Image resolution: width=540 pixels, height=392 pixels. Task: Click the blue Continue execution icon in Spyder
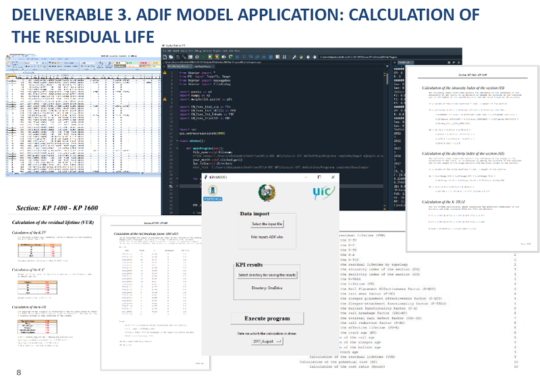coord(264,57)
